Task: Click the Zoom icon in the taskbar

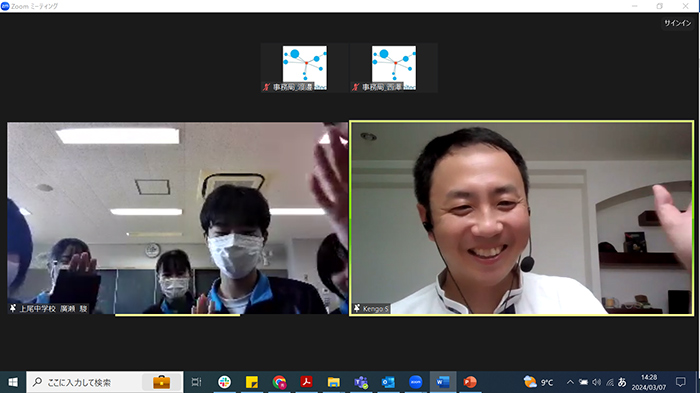Action: tap(416, 382)
